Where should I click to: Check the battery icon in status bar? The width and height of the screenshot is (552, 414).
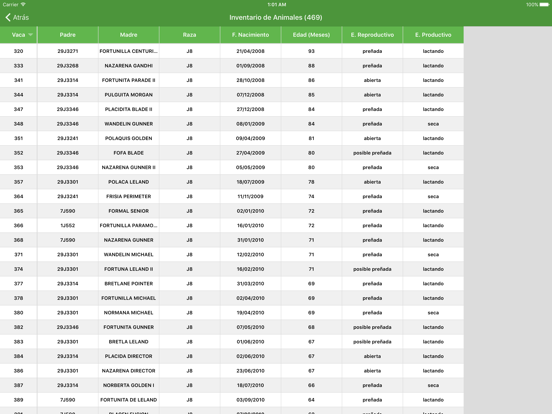pos(544,5)
